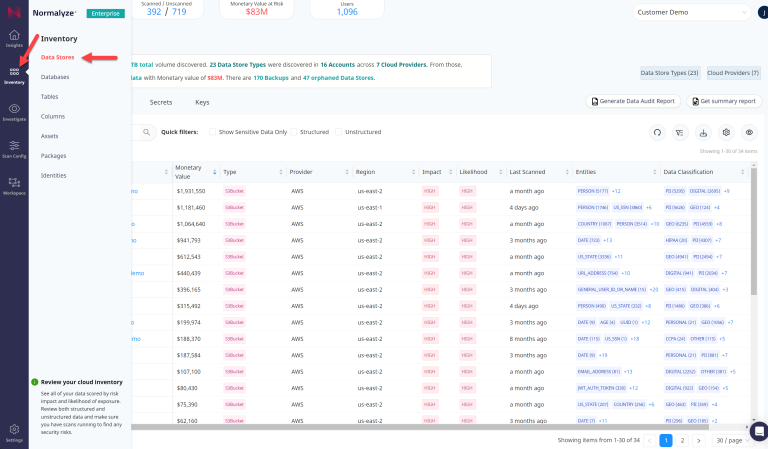Click the filter list icon above table
768x449 pixels.
pos(680,132)
